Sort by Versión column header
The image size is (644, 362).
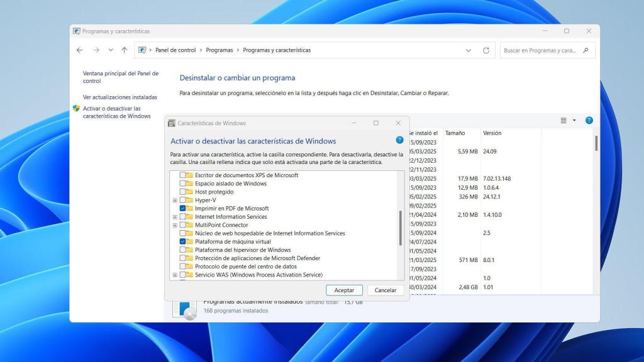[x=511, y=133]
